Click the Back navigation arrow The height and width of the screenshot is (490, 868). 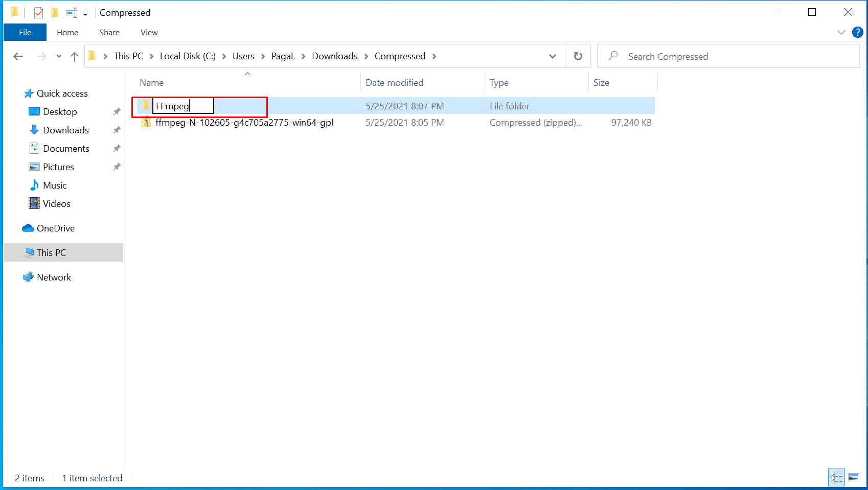click(x=18, y=57)
